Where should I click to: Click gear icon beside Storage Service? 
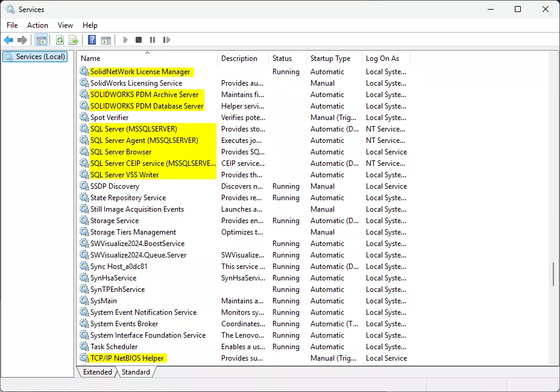(84, 221)
